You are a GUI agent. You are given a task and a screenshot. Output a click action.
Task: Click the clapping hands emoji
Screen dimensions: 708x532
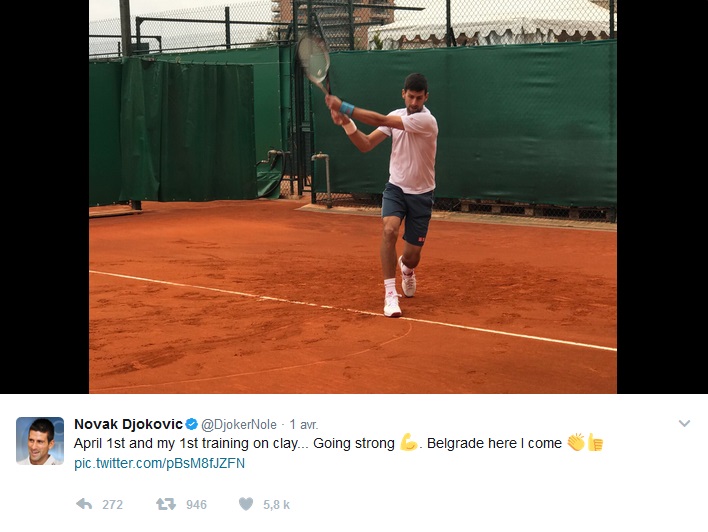coord(576,442)
